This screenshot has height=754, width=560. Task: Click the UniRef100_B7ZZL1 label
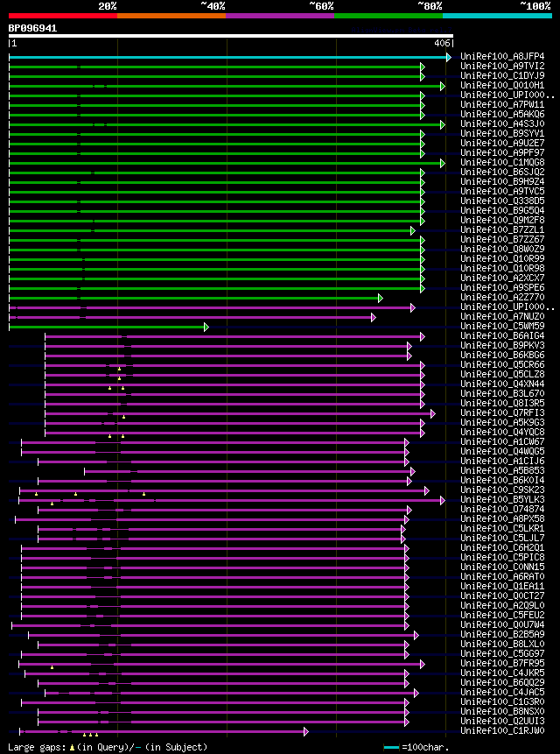502,229
